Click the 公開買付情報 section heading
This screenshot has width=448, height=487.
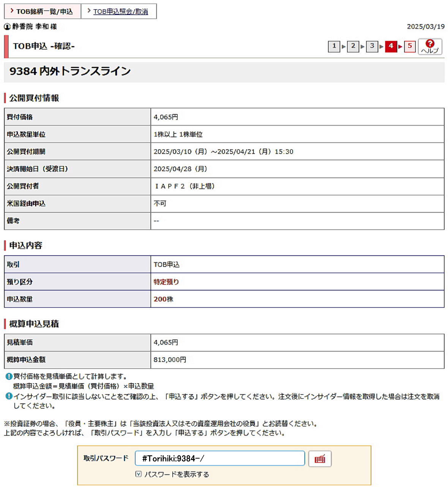34,98
